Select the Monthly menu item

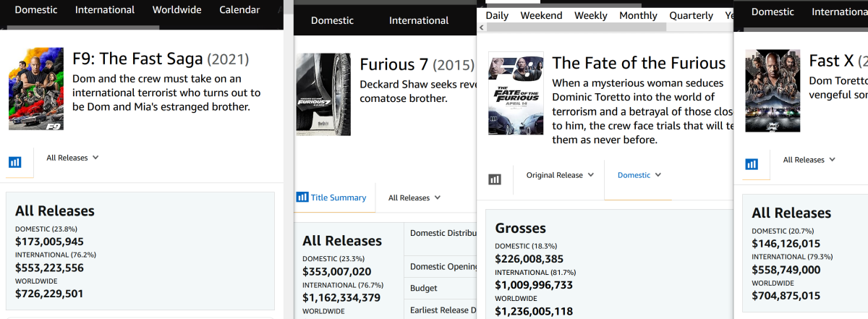click(638, 15)
